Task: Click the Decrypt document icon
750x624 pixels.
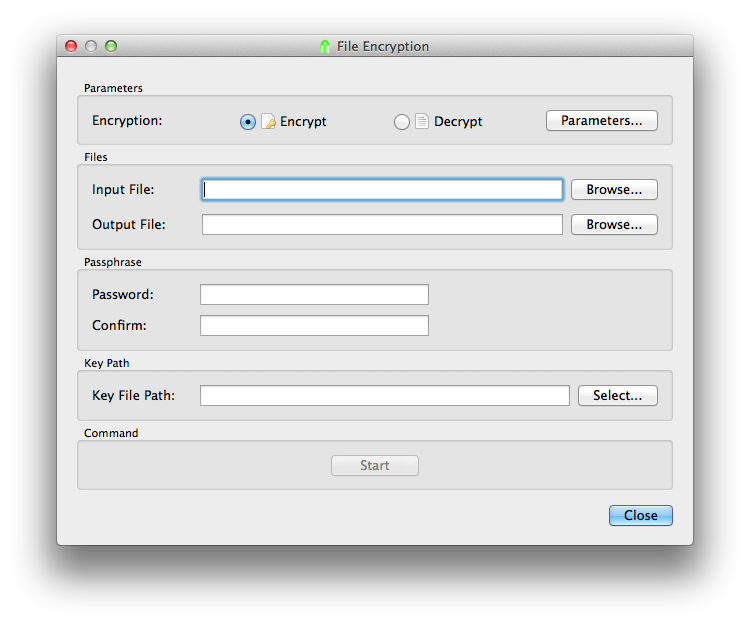Action: tap(422, 121)
